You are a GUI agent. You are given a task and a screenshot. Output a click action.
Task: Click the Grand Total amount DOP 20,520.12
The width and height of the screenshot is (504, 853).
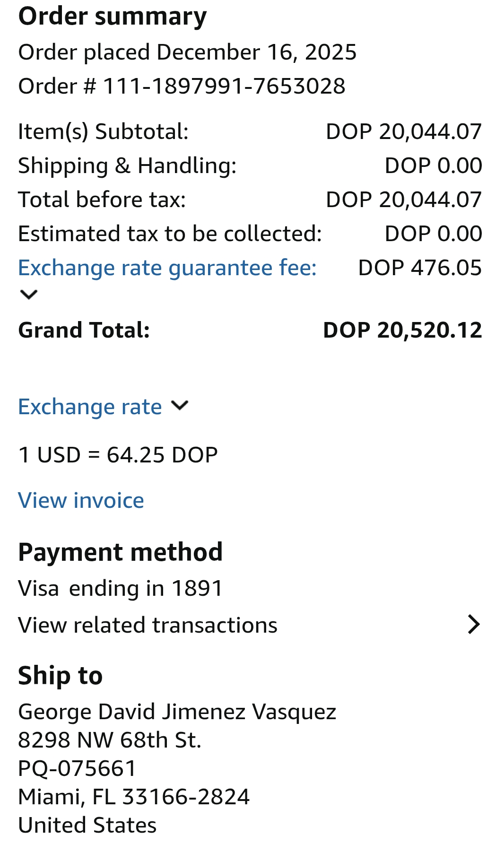(x=402, y=330)
